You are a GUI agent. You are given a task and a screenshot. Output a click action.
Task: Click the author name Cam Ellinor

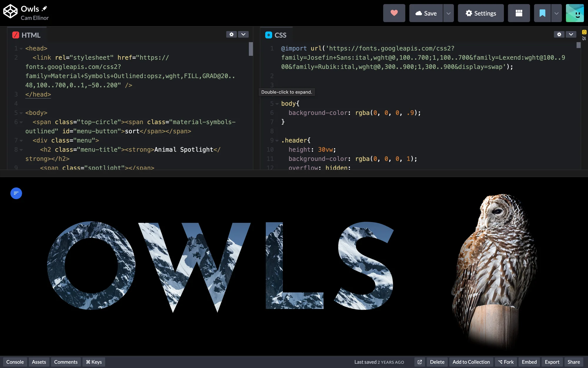tap(35, 18)
